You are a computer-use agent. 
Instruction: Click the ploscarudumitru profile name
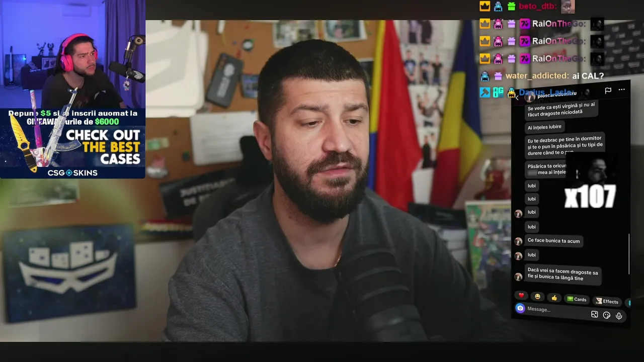click(x=556, y=95)
